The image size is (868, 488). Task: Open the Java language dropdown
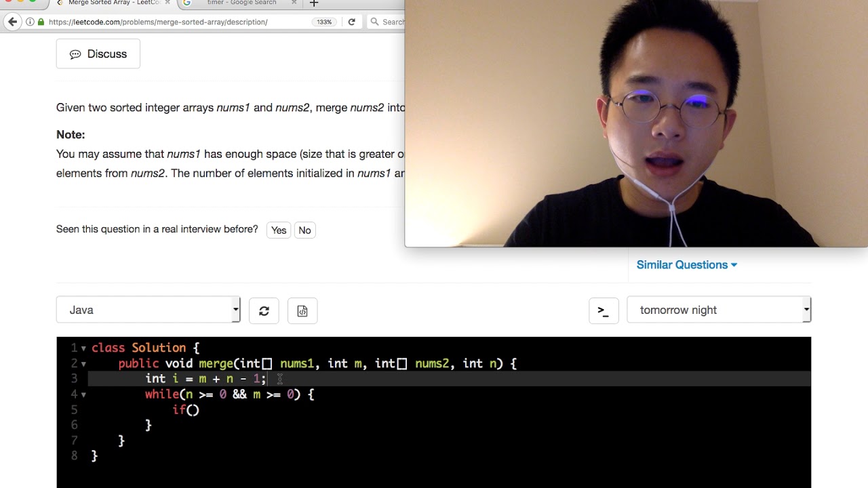click(148, 310)
